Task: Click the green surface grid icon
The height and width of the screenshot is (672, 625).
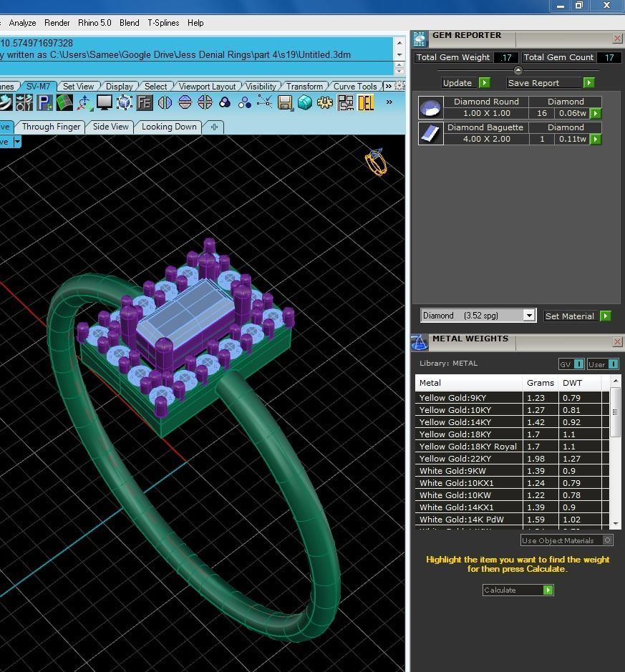Action: (x=64, y=103)
